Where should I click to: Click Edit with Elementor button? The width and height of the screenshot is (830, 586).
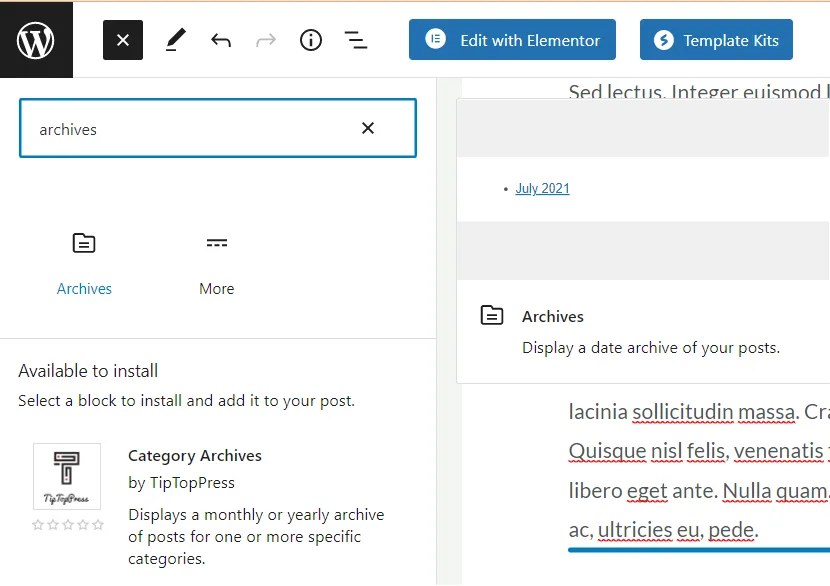[512, 40]
